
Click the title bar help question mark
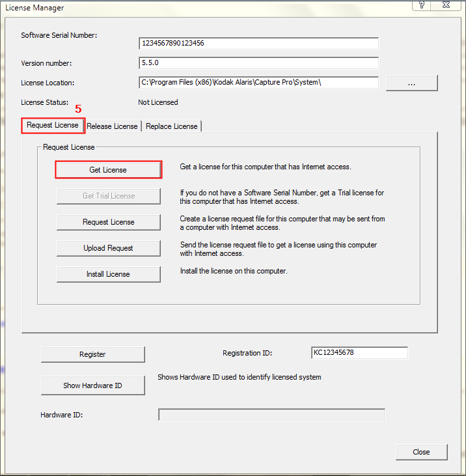click(x=423, y=5)
